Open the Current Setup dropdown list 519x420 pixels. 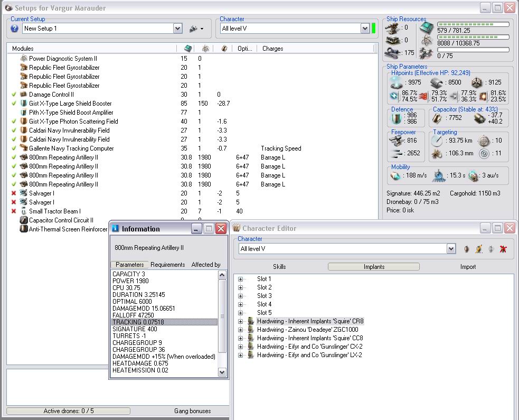[x=177, y=29]
